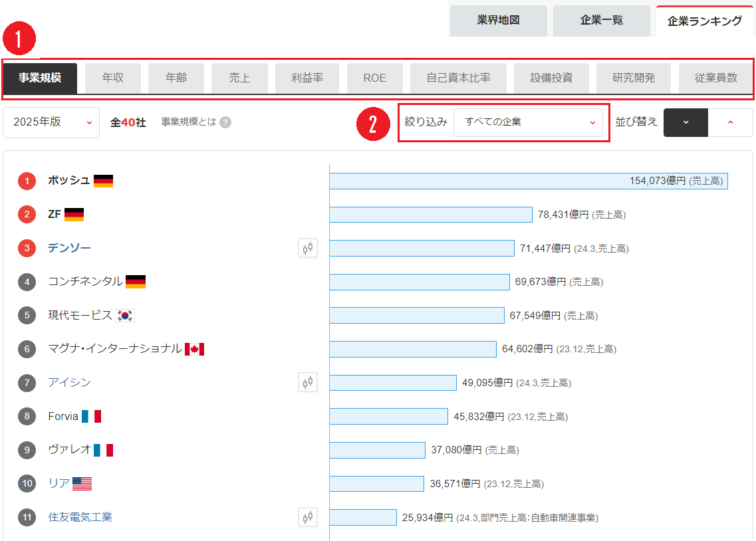This screenshot has height=541, width=756.
Task: Click Germany flag next to コンチネンタル
Action: pos(136,282)
